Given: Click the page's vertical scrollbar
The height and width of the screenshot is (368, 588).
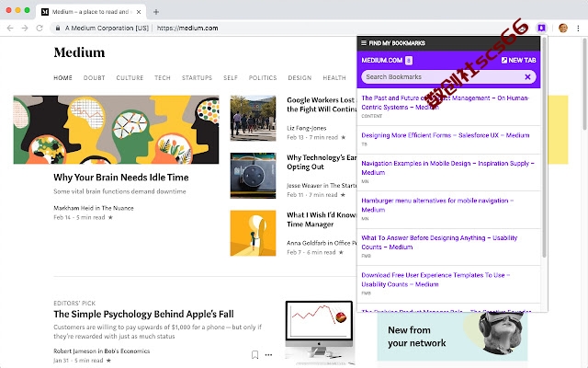Looking at the screenshot, I should point(585,84).
